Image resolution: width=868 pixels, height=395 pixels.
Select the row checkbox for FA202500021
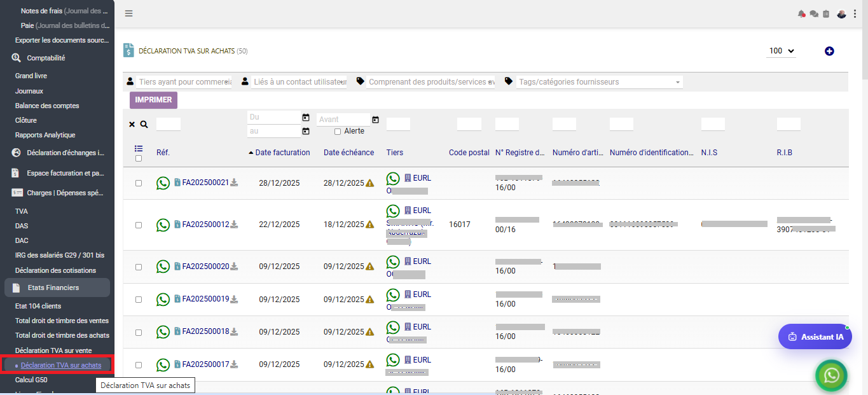pos(139,183)
